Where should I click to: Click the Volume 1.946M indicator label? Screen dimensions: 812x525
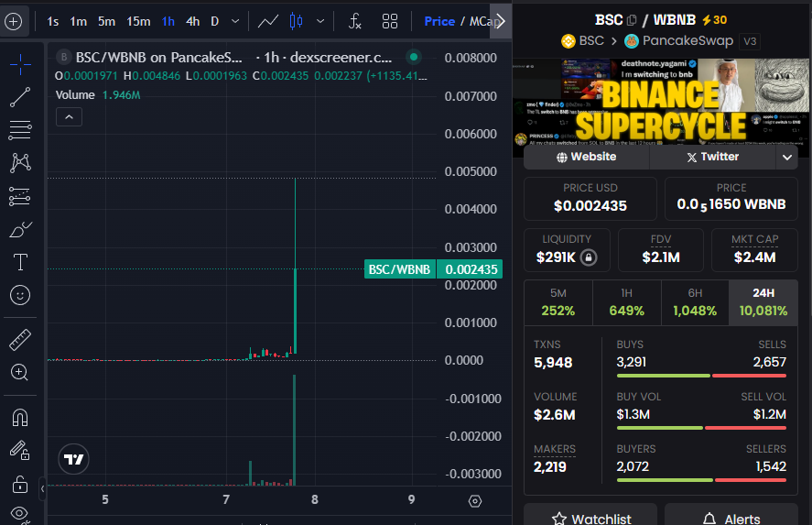point(98,95)
